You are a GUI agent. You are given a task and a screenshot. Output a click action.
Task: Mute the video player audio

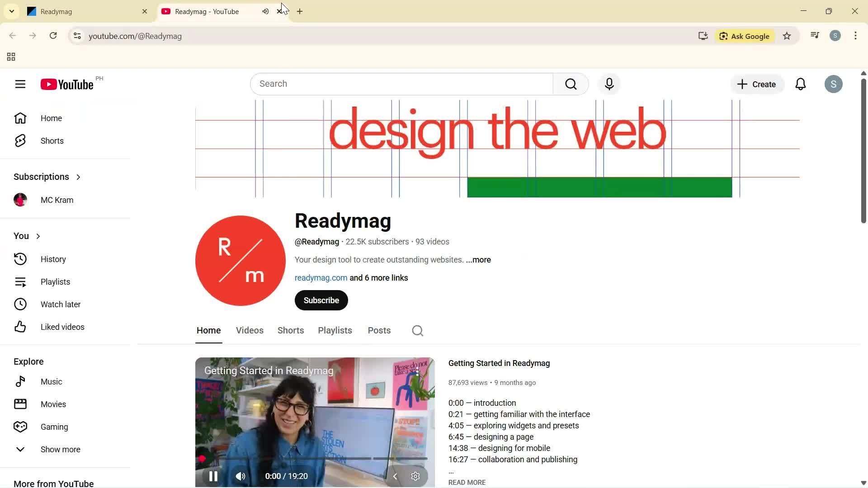[x=240, y=476]
